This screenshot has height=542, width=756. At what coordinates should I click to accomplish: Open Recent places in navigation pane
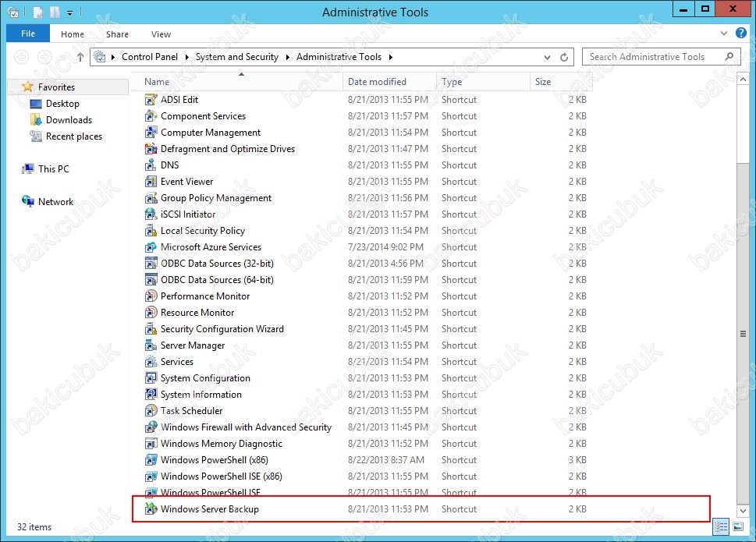pos(74,136)
